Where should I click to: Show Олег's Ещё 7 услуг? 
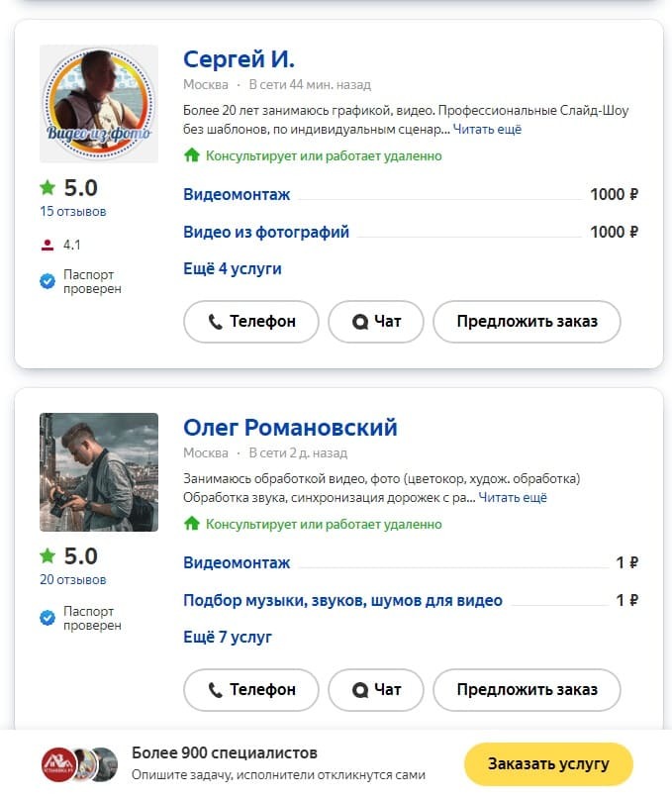tap(228, 637)
